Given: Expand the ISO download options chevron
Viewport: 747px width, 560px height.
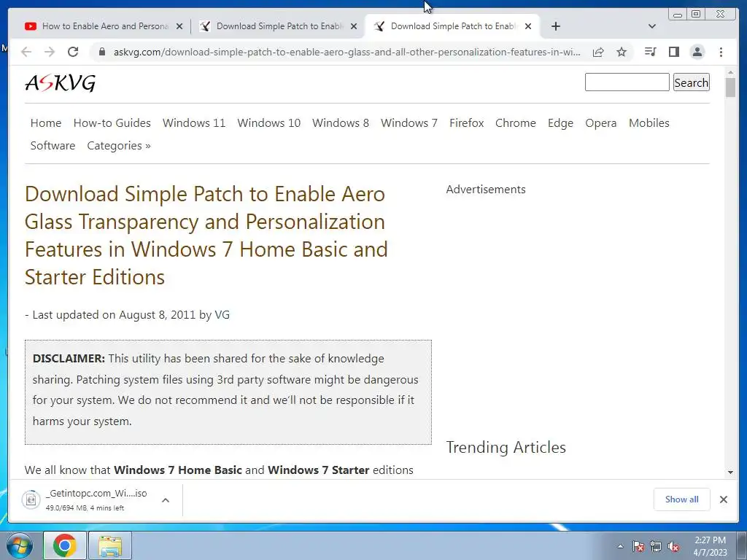Looking at the screenshot, I should [x=166, y=500].
